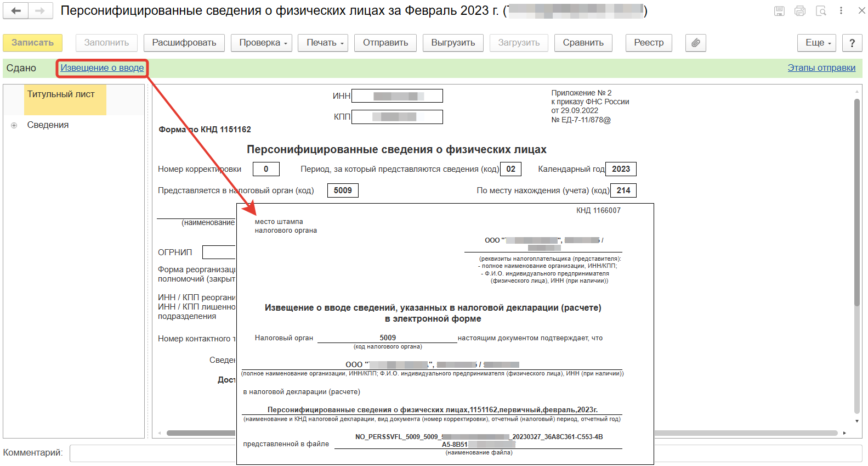Click the scroll-down arrow of the form
This screenshot has width=868, height=466.
point(857,421)
